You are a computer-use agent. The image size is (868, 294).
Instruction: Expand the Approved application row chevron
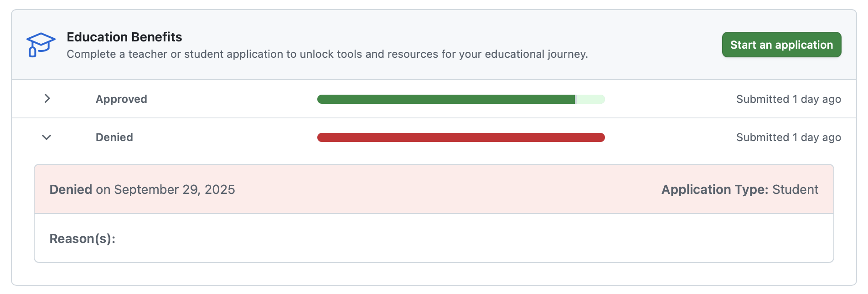tap(47, 98)
